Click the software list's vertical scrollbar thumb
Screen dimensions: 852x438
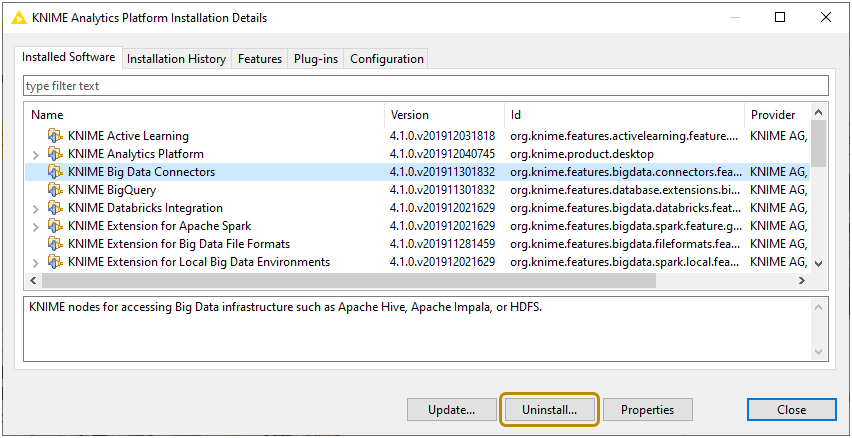[x=819, y=143]
